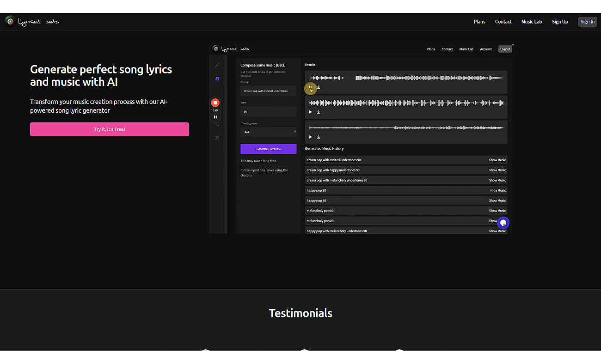This screenshot has height=364, width=601.
Task: Pause the first result track
Action: click(x=310, y=87)
